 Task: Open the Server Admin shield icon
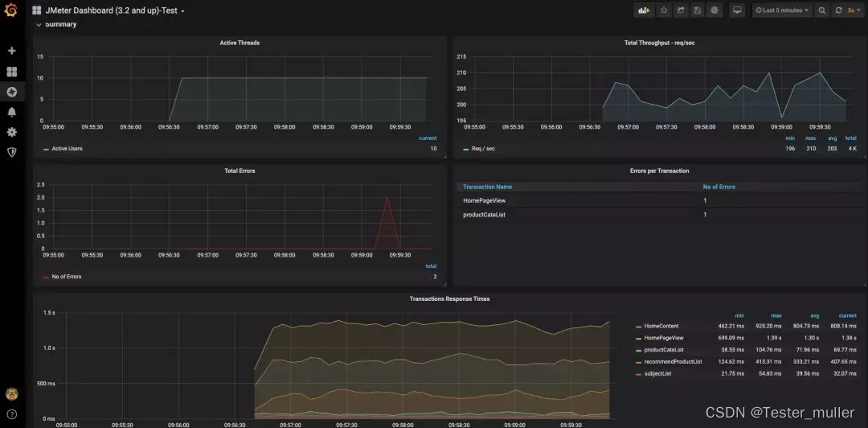click(x=11, y=152)
